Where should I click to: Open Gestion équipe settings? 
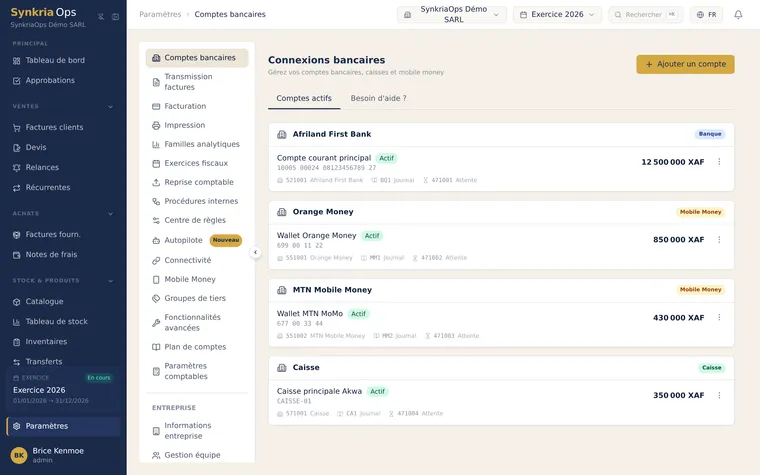(x=197, y=455)
